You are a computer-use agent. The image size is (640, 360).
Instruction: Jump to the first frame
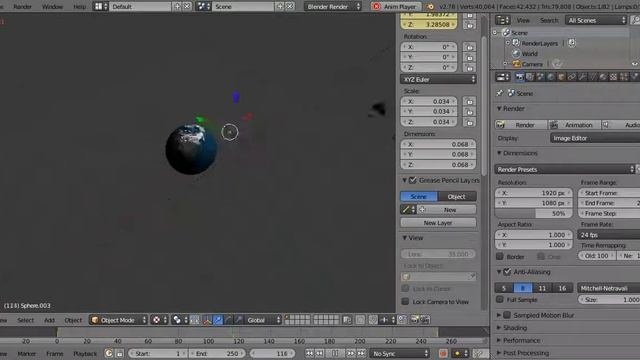point(310,353)
